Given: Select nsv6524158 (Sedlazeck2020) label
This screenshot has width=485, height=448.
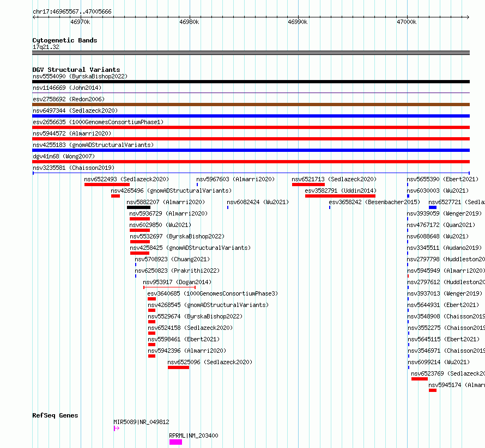Looking at the screenshot, I should [190, 328].
